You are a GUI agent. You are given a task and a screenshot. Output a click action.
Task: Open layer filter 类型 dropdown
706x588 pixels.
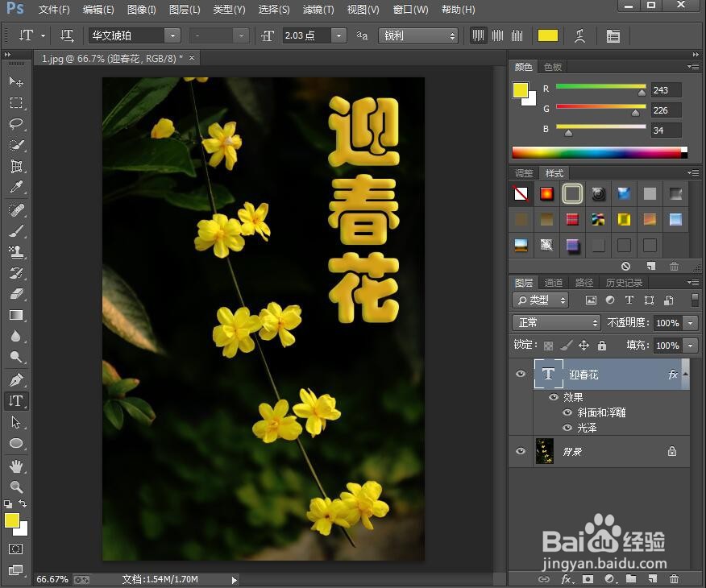click(540, 300)
